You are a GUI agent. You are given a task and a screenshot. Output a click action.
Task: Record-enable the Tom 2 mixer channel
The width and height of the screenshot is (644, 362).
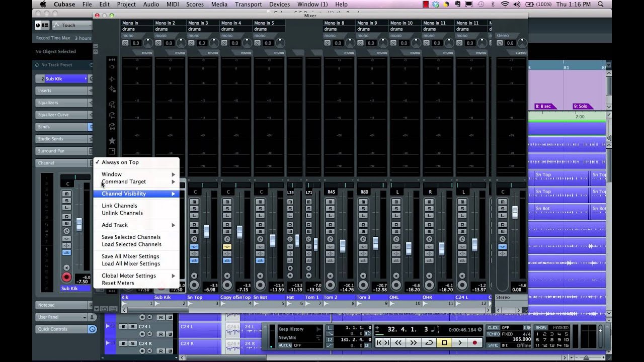(x=331, y=285)
